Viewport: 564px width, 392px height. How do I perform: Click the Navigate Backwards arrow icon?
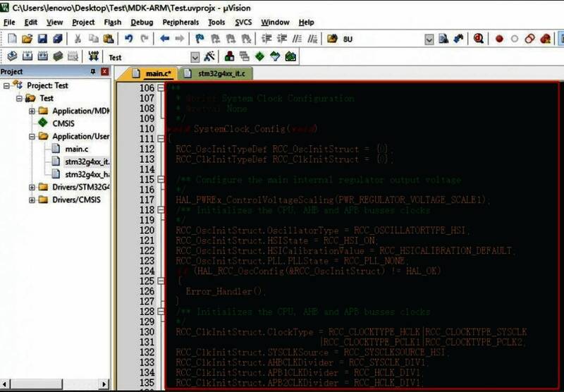pos(164,39)
